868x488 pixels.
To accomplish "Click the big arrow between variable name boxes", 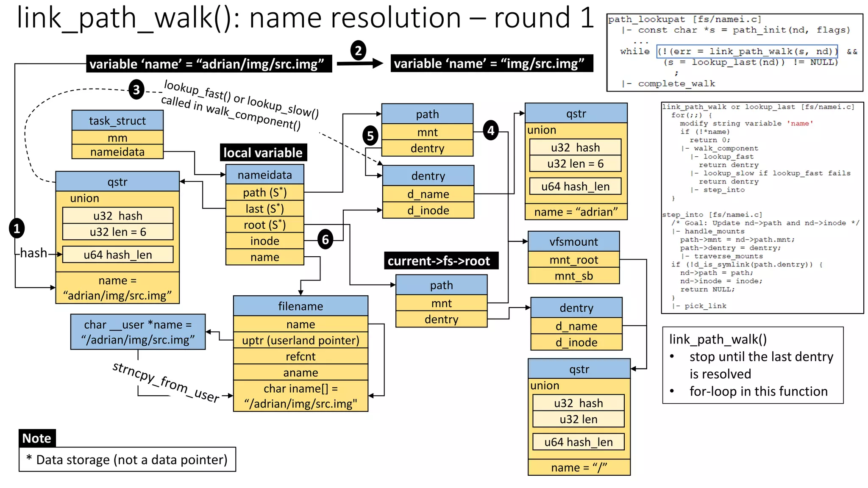I will pos(360,64).
